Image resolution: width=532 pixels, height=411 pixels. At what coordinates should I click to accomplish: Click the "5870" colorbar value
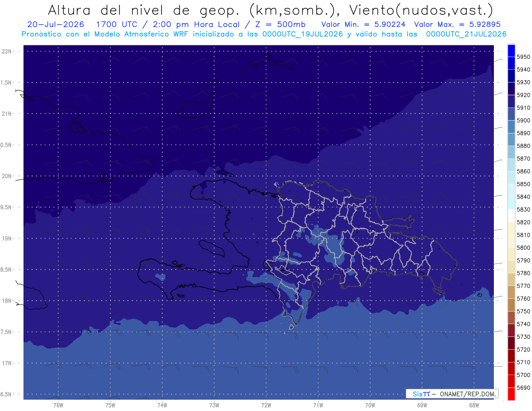click(524, 159)
